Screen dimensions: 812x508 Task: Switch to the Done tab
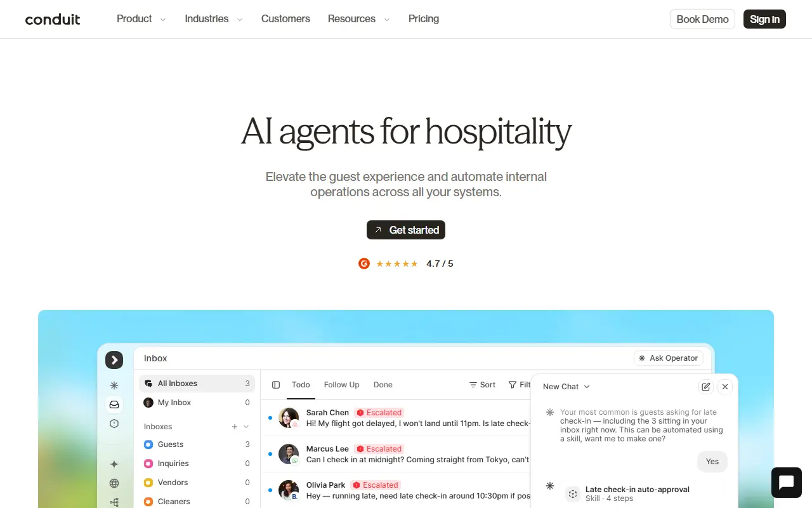tap(383, 385)
